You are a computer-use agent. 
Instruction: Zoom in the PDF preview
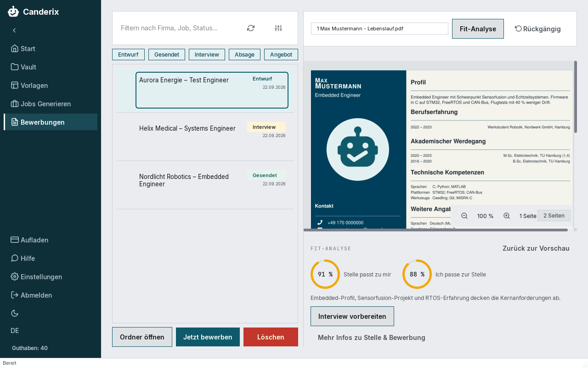tap(507, 216)
